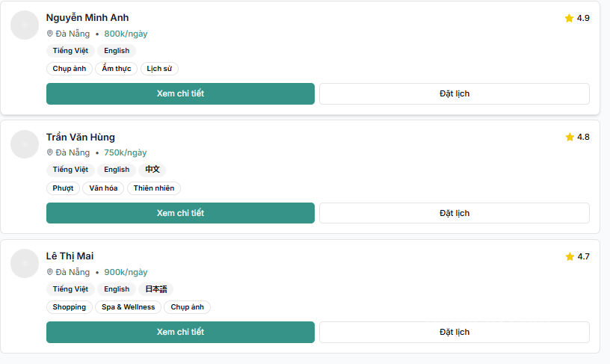The image size is (610, 364).
Task: Click the location pin icon under Lê Thị Mai
Action: click(50, 272)
